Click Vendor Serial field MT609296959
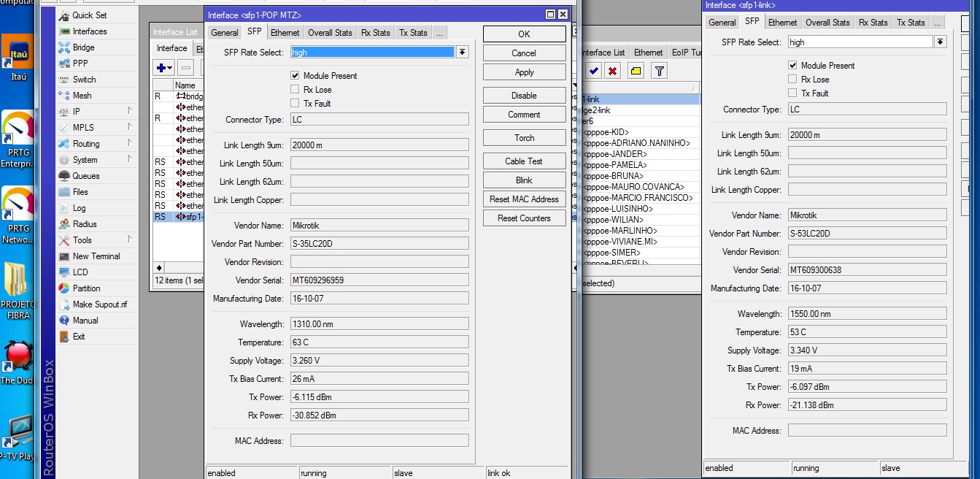 pyautogui.click(x=379, y=280)
